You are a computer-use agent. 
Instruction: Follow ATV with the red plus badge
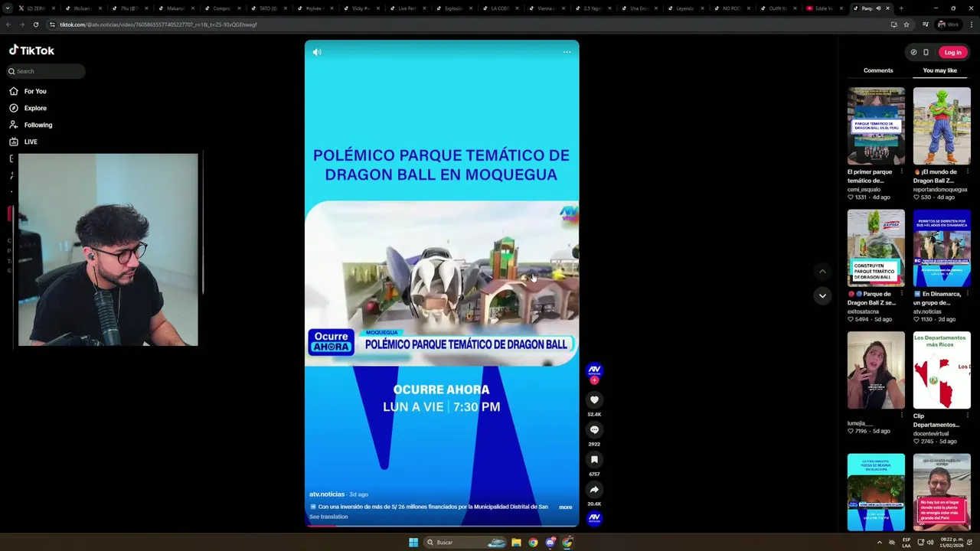tap(594, 380)
